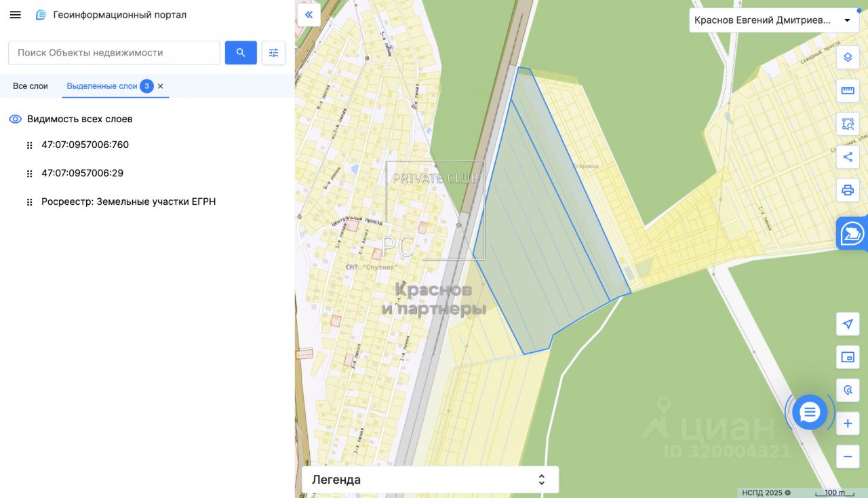Screen dimensions: 868x498
Task: Toggle the overview mini-map
Action: click(x=848, y=357)
